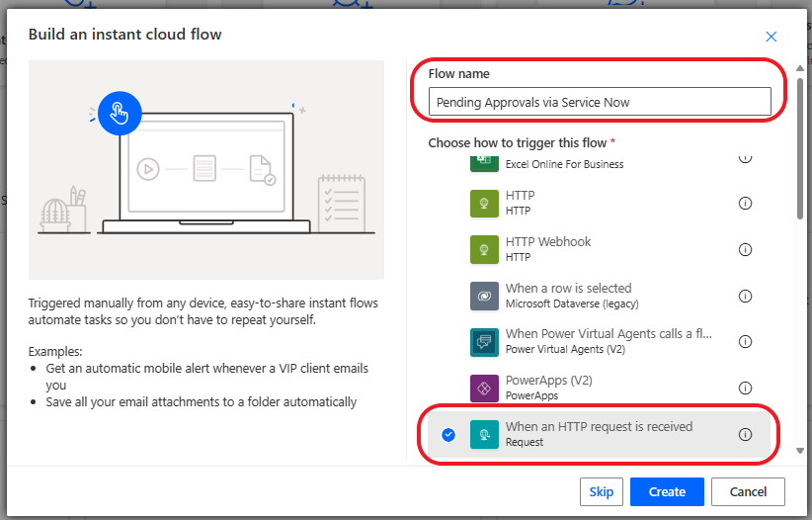
Task: Open info for the HTTP Webhook trigger
Action: tap(745, 250)
